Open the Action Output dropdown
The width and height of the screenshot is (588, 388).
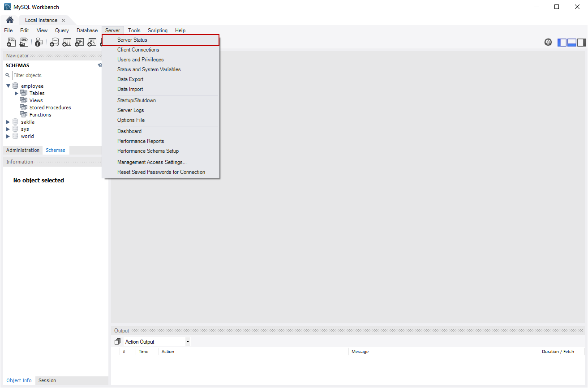(x=188, y=341)
